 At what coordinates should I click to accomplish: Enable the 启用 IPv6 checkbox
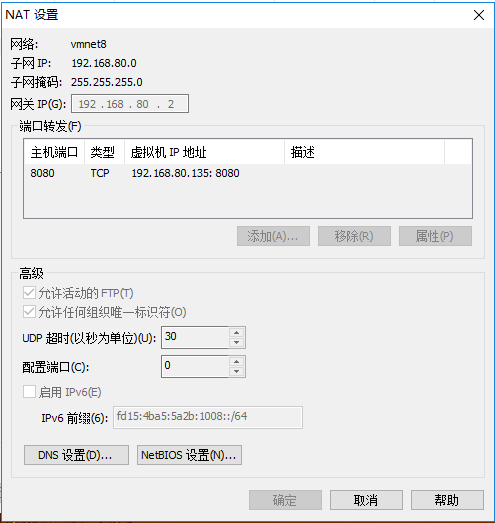pos(29,392)
